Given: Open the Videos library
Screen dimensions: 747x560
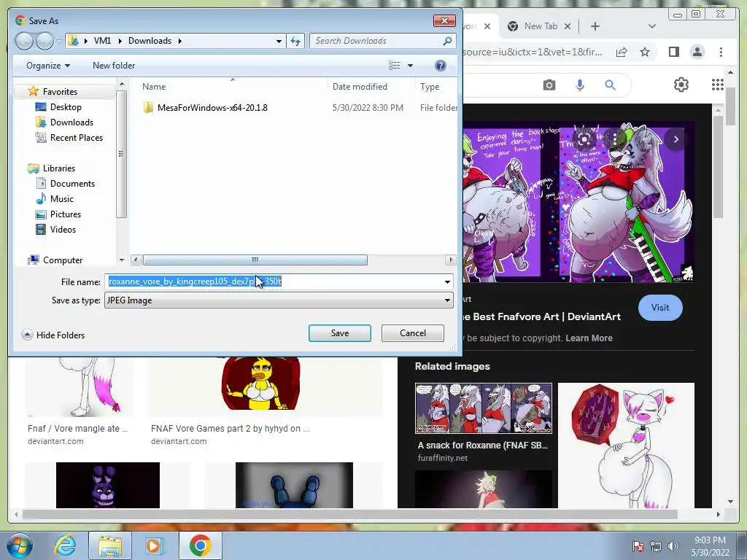Looking at the screenshot, I should (x=63, y=229).
